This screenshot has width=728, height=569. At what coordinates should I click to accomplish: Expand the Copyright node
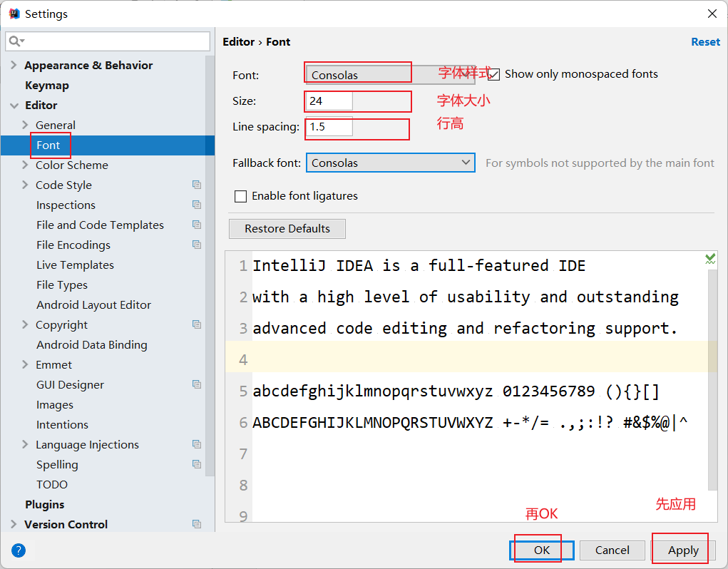click(x=25, y=324)
